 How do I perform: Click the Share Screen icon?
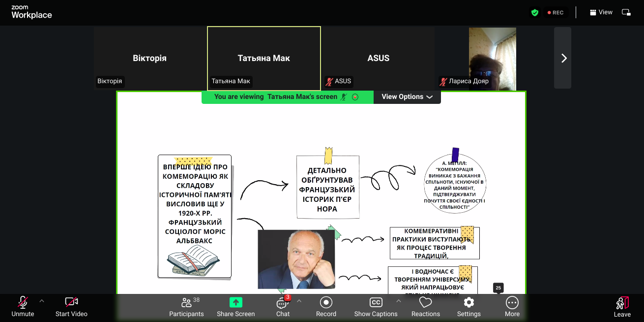click(x=236, y=303)
